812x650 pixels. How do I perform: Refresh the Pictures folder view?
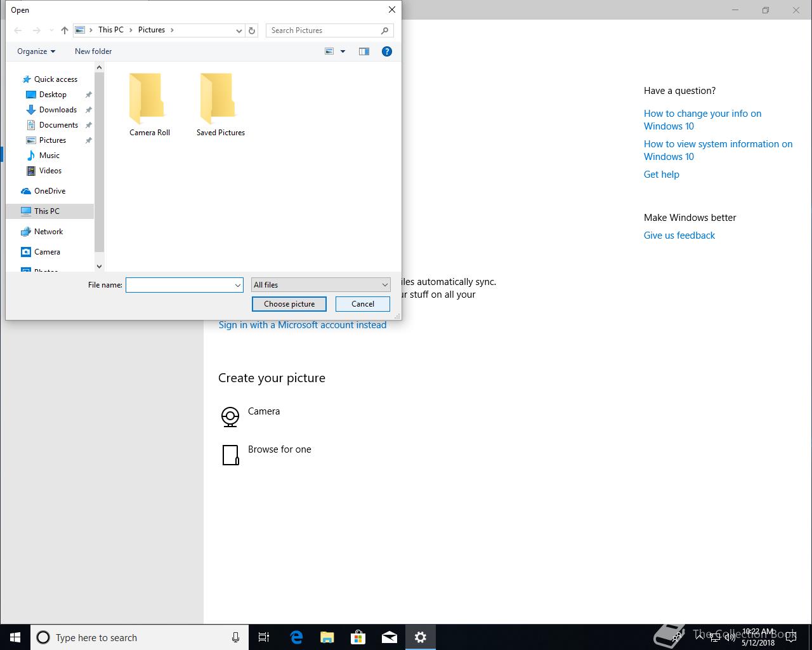252,30
